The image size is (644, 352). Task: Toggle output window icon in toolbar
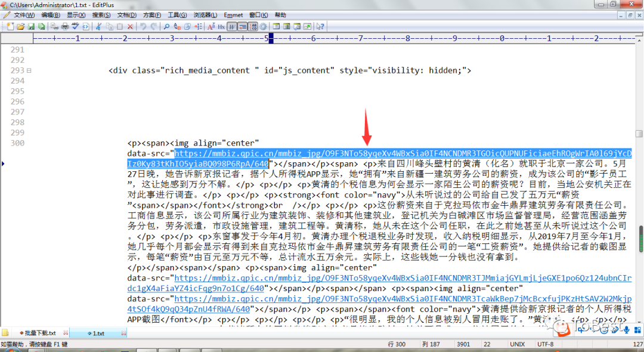(297, 27)
